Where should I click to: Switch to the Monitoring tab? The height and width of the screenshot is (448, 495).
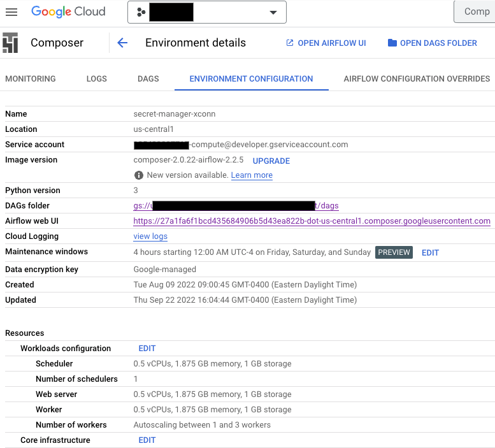[31, 78]
